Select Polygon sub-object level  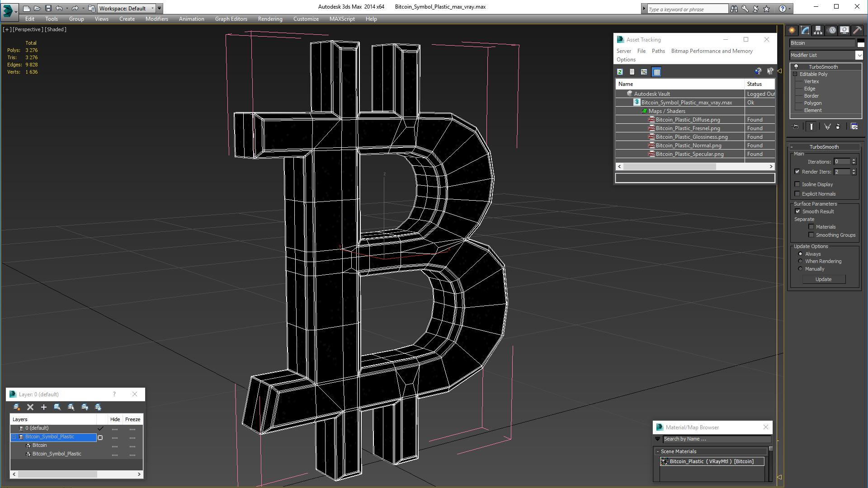(x=812, y=103)
